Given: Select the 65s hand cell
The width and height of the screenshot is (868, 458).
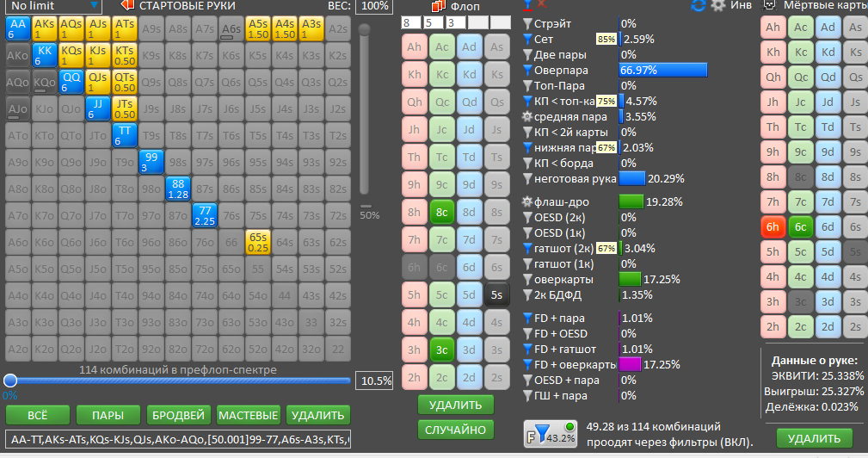Looking at the screenshot, I should (x=258, y=242).
